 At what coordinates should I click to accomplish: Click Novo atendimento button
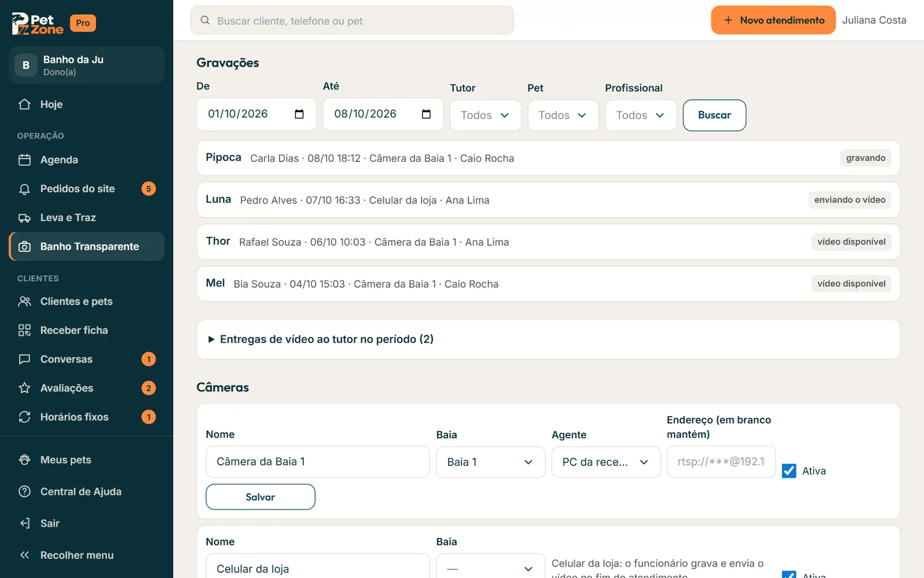pyautogui.click(x=773, y=20)
